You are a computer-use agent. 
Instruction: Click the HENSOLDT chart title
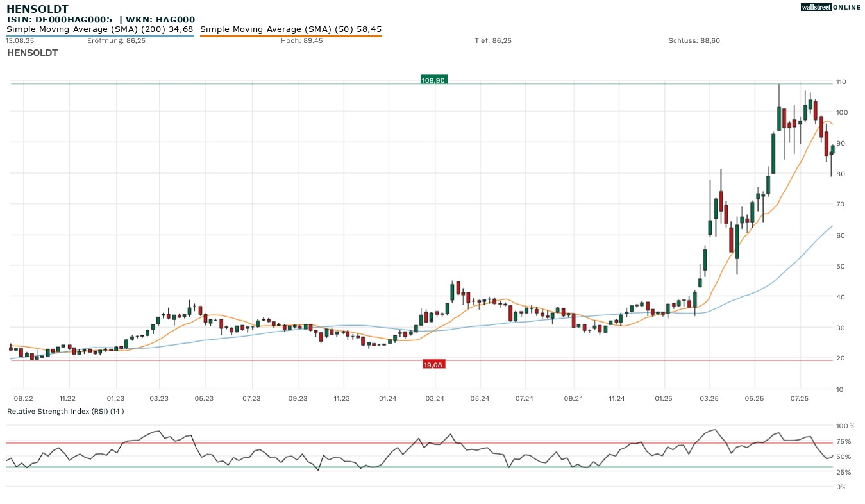click(37, 8)
